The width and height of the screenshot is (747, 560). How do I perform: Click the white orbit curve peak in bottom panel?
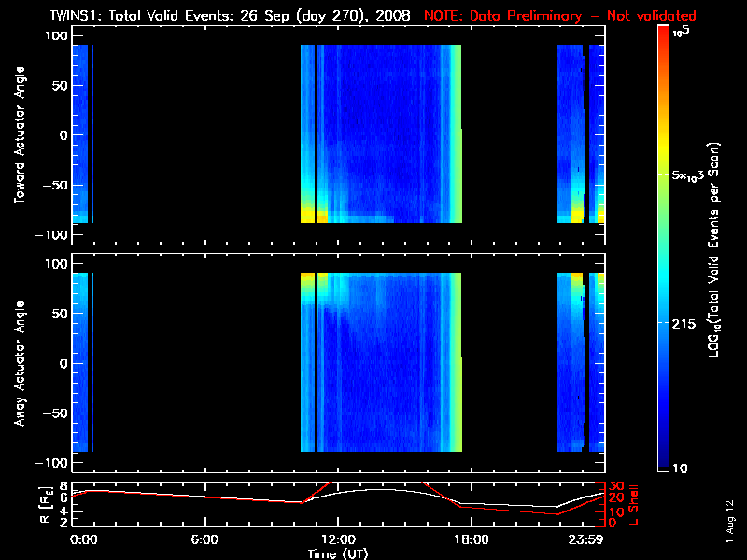pos(373,489)
